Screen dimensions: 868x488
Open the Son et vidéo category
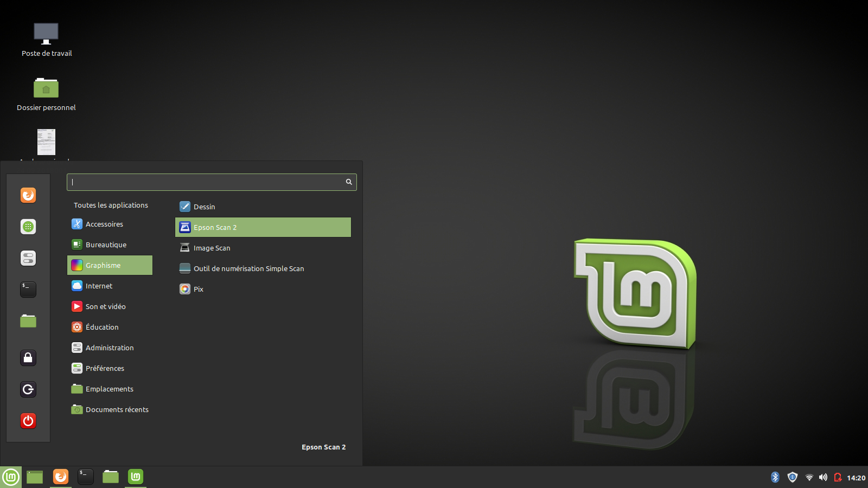point(110,306)
